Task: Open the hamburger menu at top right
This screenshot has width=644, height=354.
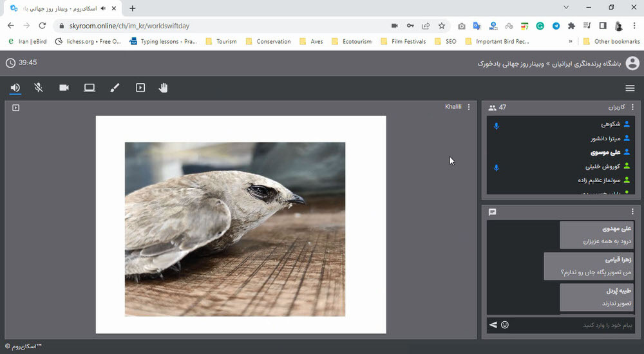Action: (630, 88)
